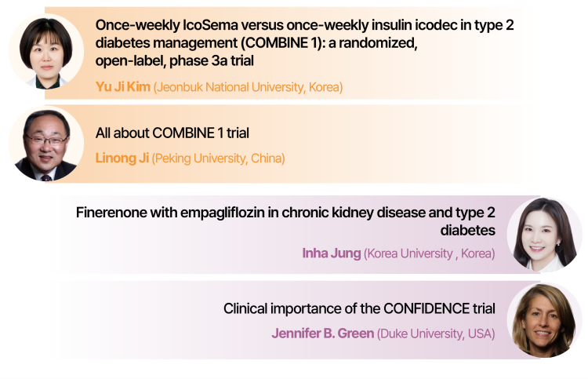Image resolution: width=588 pixels, height=379 pixels.
Task: Select speaker name Yu Ji Kim
Action: point(122,87)
